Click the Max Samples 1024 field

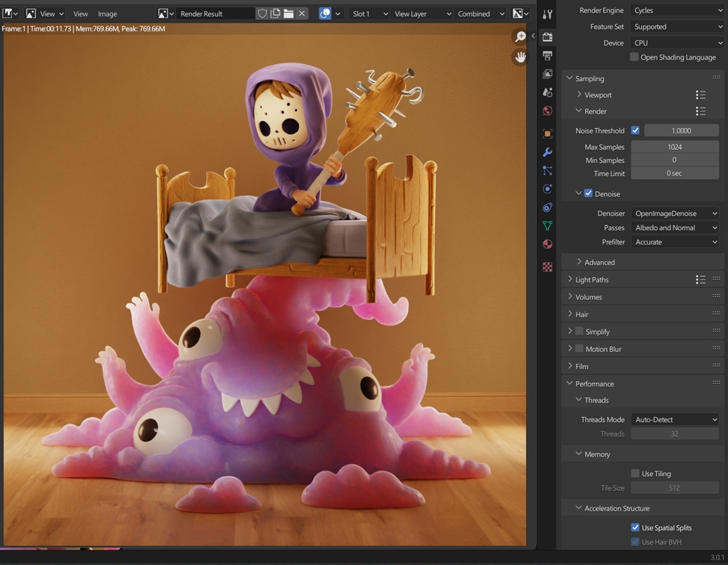tap(675, 147)
